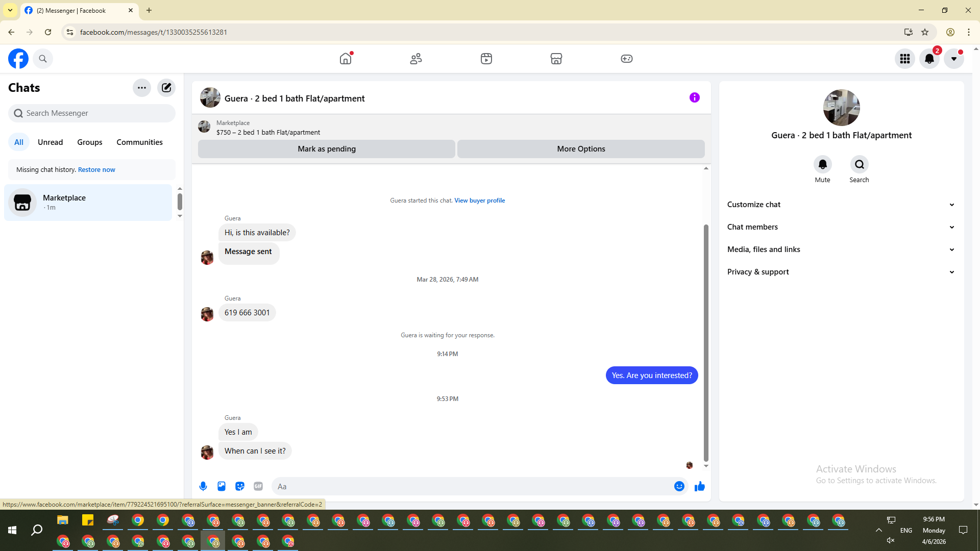
Task: Click the Mark as pending button
Action: tap(327, 149)
